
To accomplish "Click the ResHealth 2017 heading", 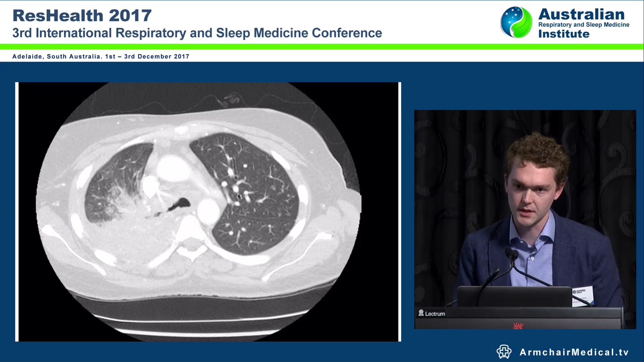I will [x=82, y=15].
